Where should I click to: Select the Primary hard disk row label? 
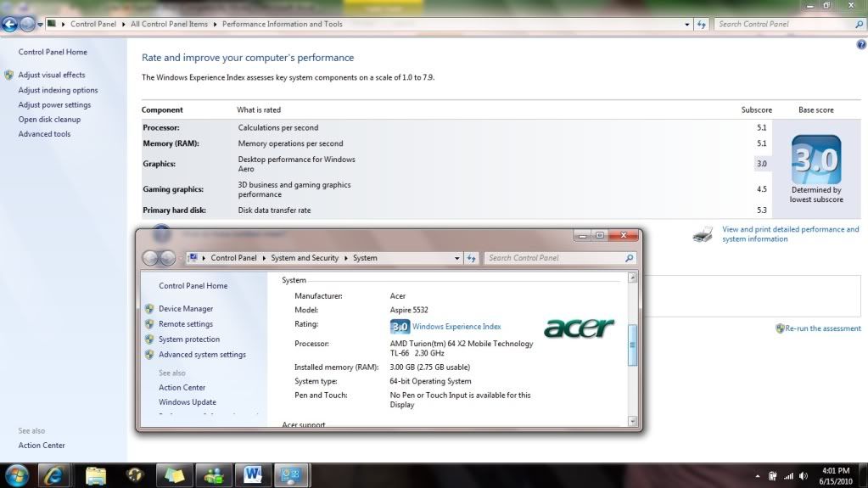click(x=175, y=210)
